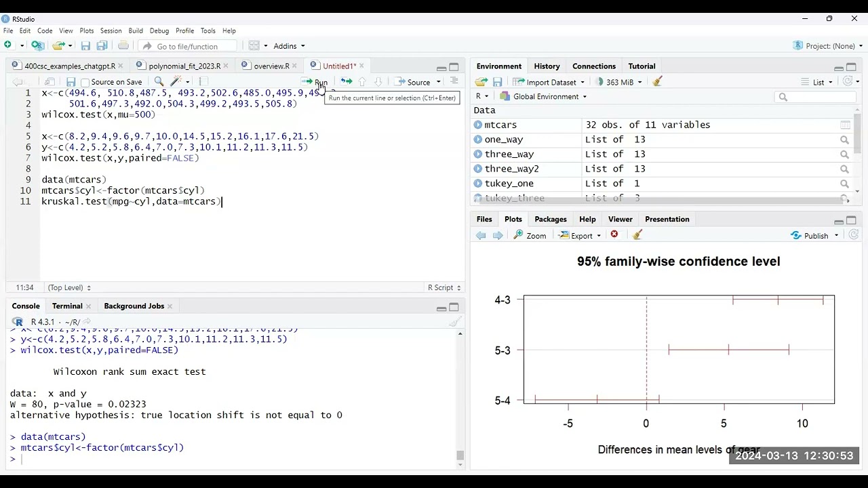Toggle the Source on Save checkbox

click(85, 82)
